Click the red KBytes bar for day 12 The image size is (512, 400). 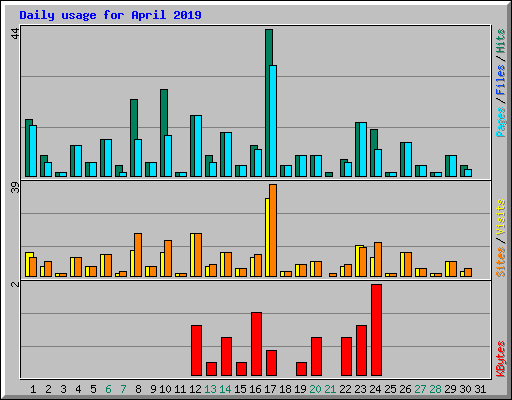click(x=196, y=350)
